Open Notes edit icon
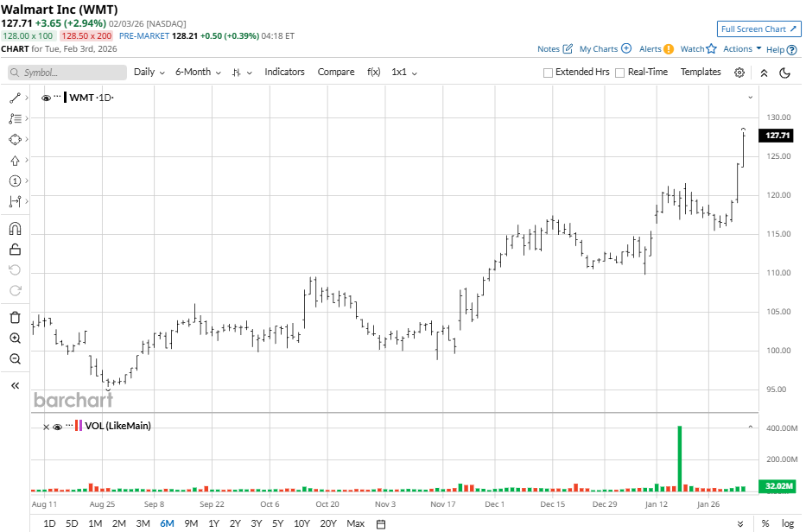806x532 pixels. [568, 49]
